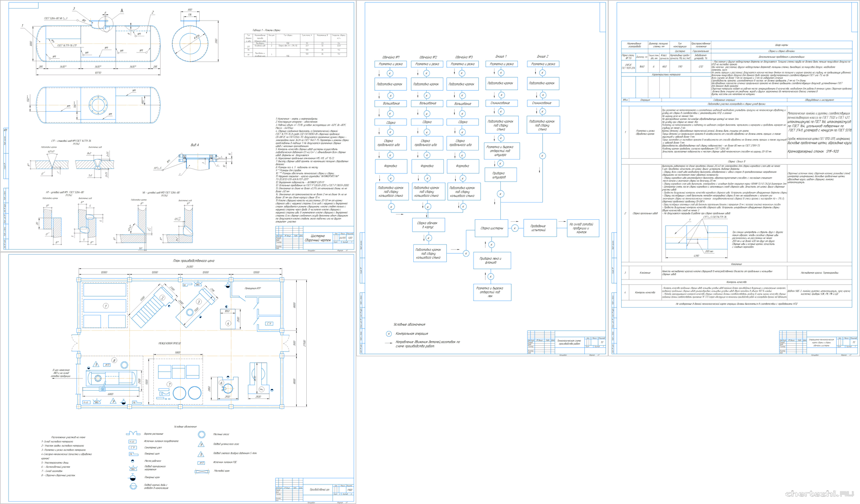This screenshot has width=860, height=504.
Task: Click the control operation K circle legend symbol
Action: pyautogui.click(x=388, y=334)
